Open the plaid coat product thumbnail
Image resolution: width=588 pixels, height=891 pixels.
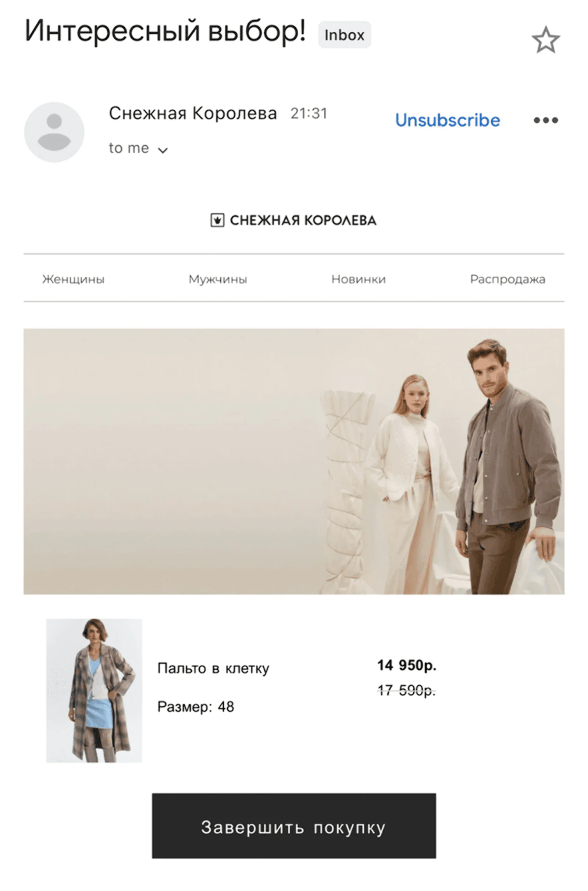pos(94,690)
